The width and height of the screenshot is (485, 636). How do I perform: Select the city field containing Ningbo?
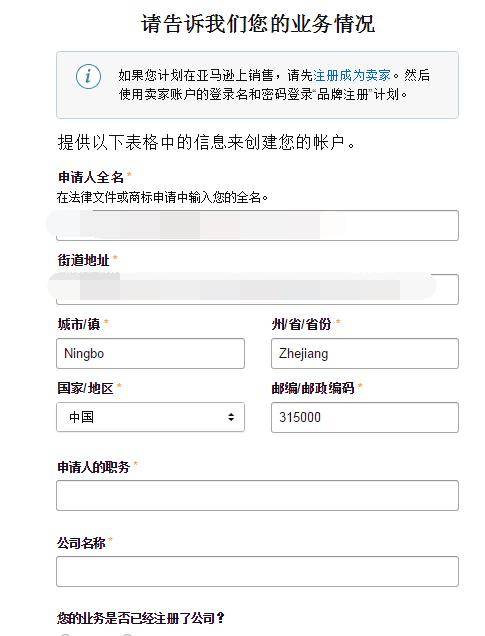pos(150,353)
